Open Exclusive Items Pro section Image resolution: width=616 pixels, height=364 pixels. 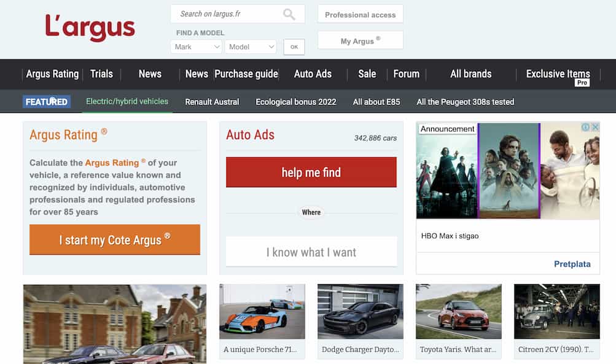(x=558, y=74)
